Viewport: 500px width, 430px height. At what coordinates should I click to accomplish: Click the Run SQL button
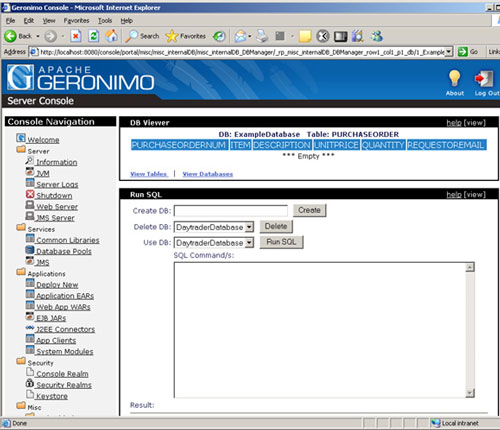[281, 242]
